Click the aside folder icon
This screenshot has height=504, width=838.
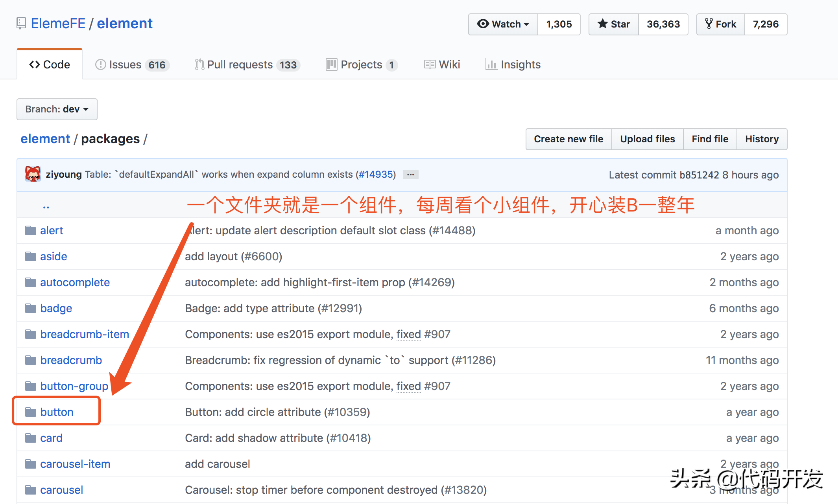pyautogui.click(x=31, y=256)
